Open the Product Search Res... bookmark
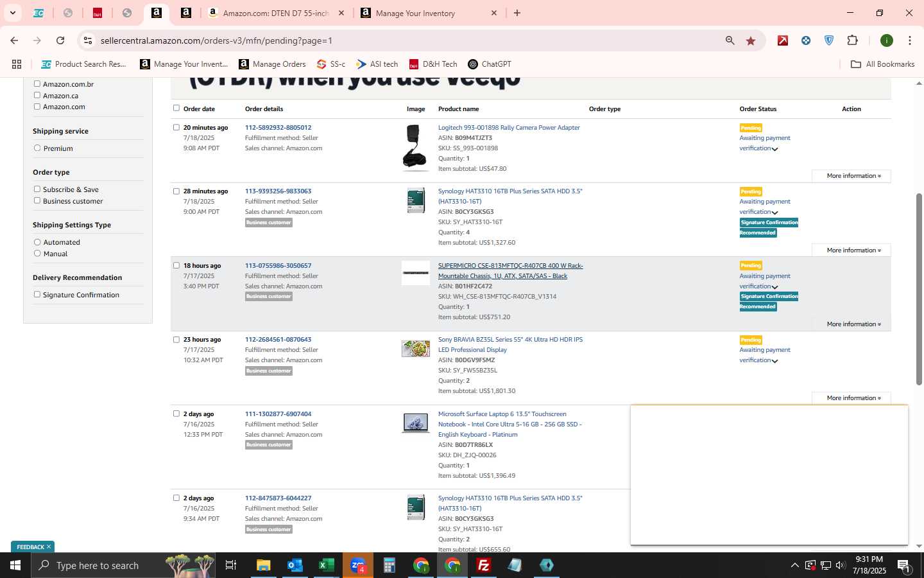 click(x=84, y=64)
